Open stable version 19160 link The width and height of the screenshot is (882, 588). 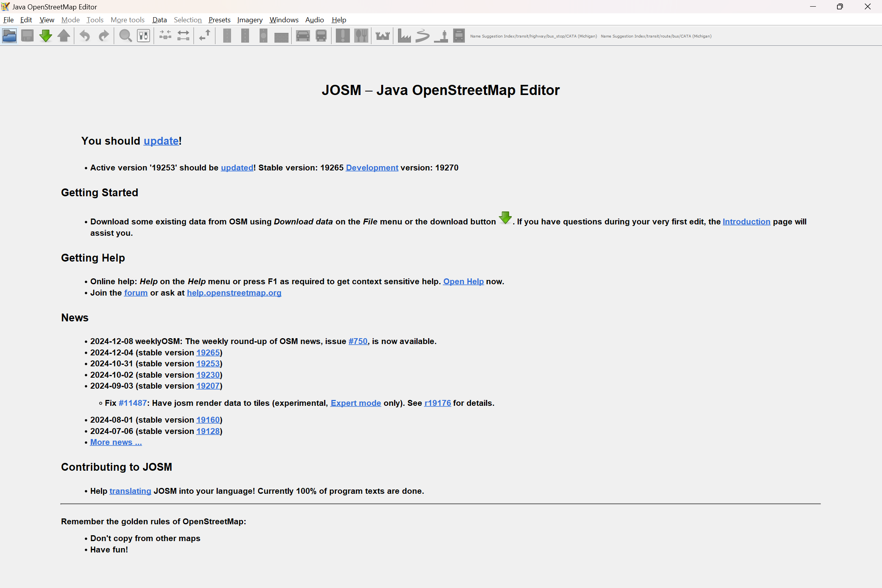pos(208,420)
